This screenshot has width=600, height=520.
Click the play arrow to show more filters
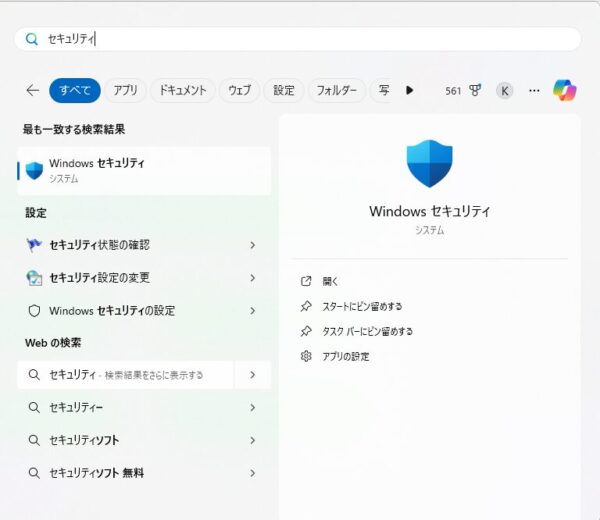point(409,90)
